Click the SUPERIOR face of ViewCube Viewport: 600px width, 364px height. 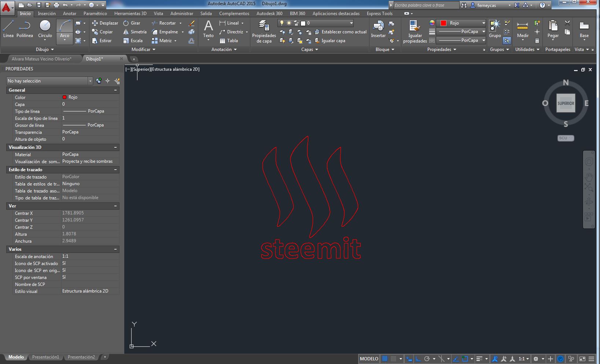pos(566,103)
